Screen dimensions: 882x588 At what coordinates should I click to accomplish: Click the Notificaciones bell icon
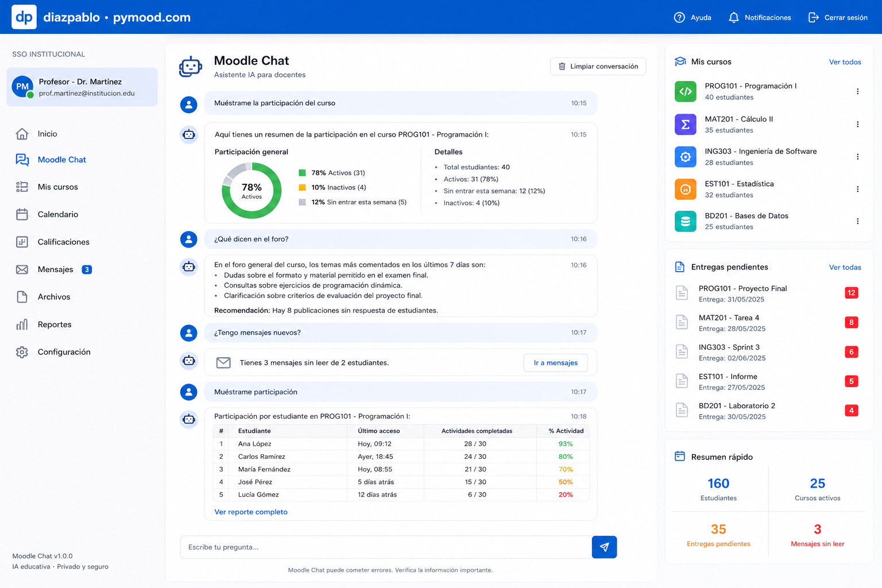coord(733,17)
